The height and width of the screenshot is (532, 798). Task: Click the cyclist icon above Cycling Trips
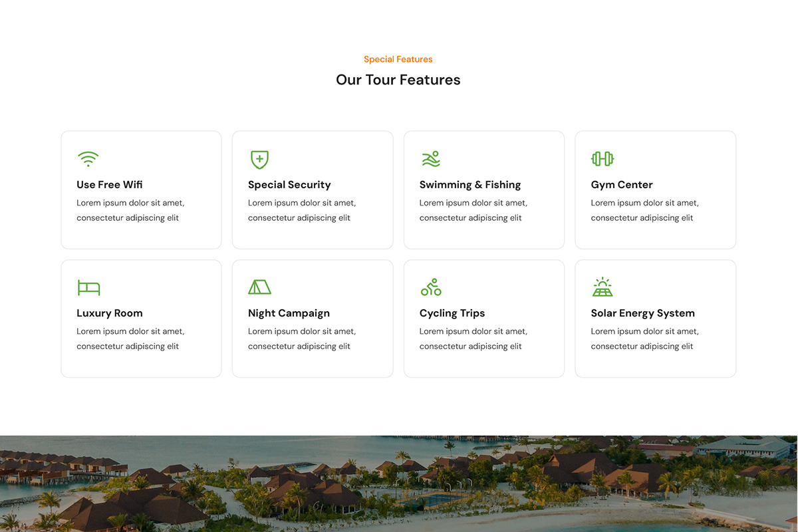431,287
